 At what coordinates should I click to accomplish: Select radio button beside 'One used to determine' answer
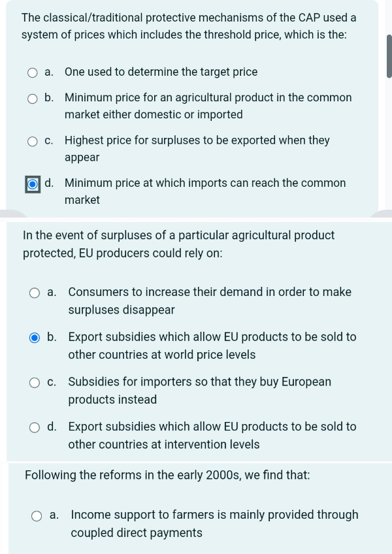(x=32, y=73)
